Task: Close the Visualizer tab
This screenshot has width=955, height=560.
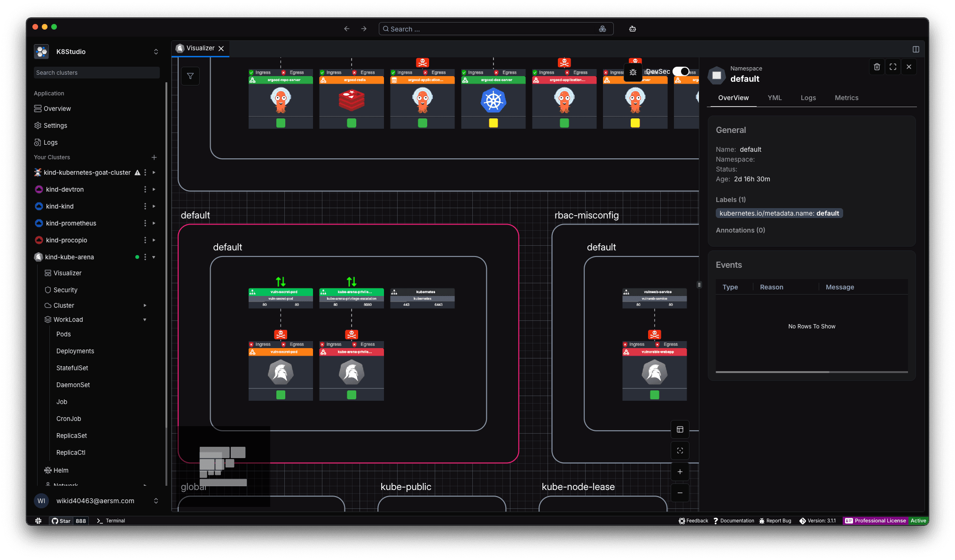Action: 221,48
